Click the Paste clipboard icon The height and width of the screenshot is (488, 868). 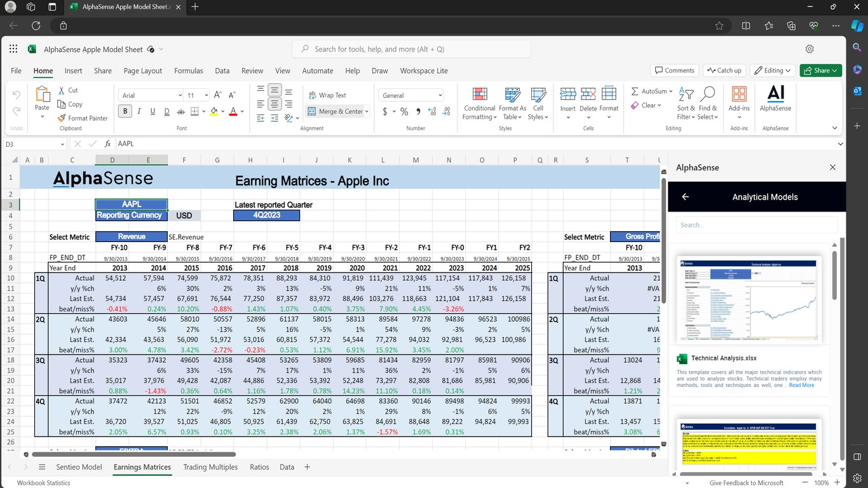(x=43, y=95)
